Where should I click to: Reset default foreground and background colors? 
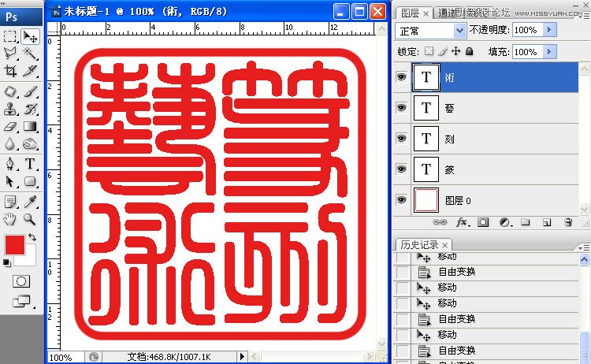tap(6, 262)
